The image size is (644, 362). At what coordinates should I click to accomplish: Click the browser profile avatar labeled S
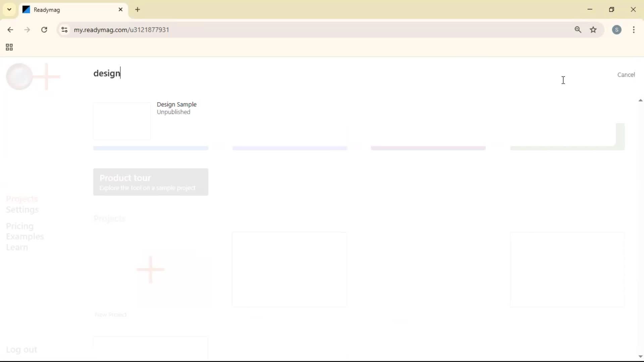coord(618,30)
